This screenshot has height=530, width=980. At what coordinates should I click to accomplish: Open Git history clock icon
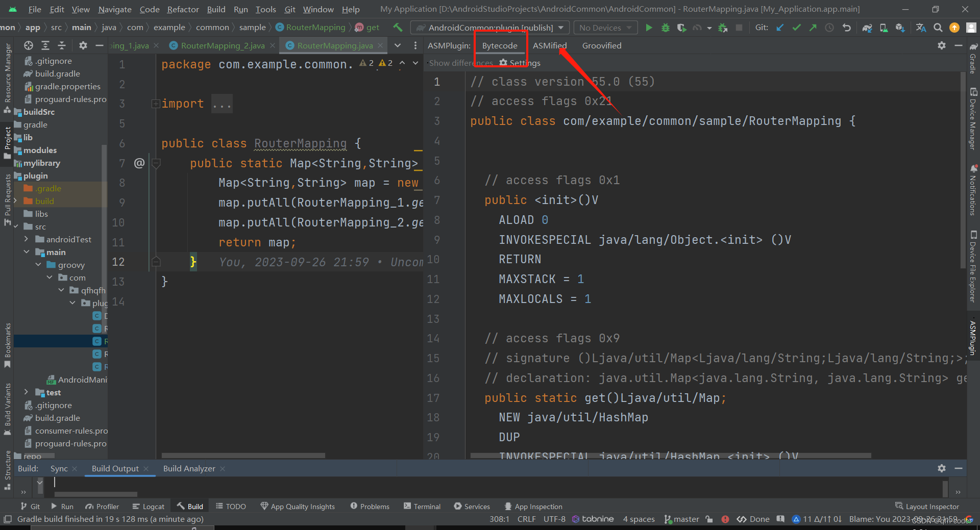pos(829,28)
